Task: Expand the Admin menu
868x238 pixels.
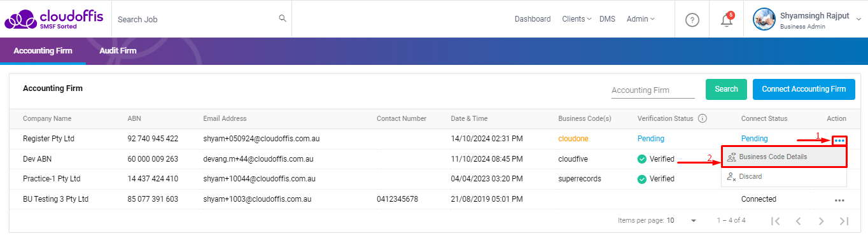Action: pos(641,19)
